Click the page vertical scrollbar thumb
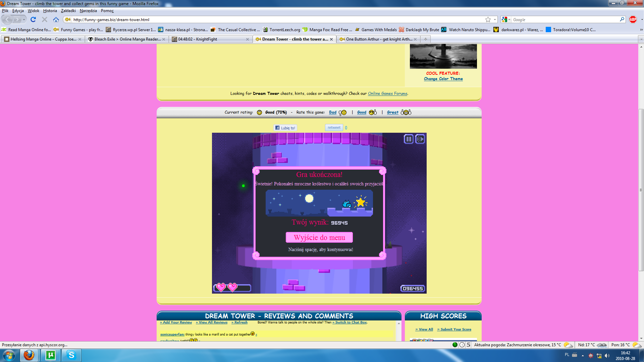Screen dimensions: 644x362 (641, 189)
